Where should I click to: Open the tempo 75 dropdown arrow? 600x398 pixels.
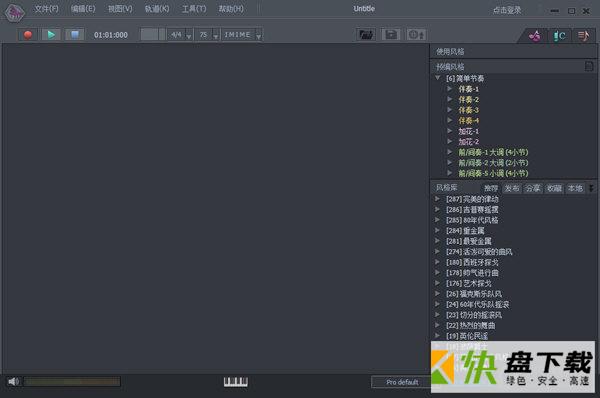(x=215, y=36)
